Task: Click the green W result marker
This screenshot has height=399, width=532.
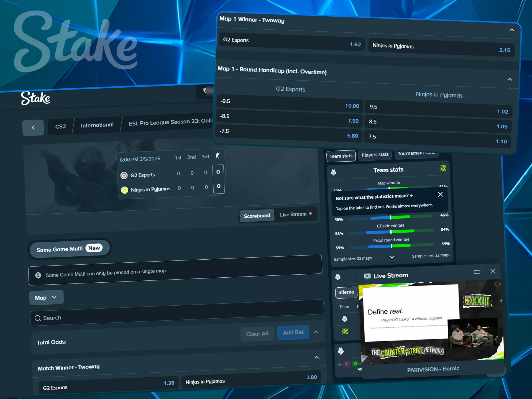Action: coord(355,363)
